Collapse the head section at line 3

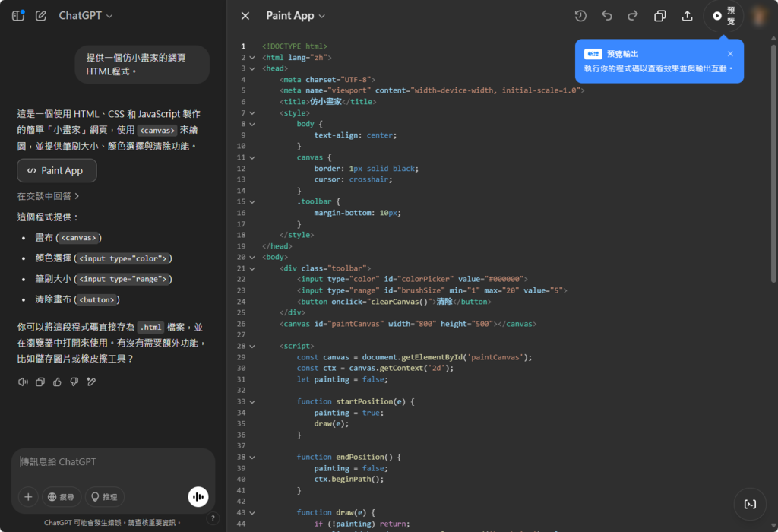[252, 68]
